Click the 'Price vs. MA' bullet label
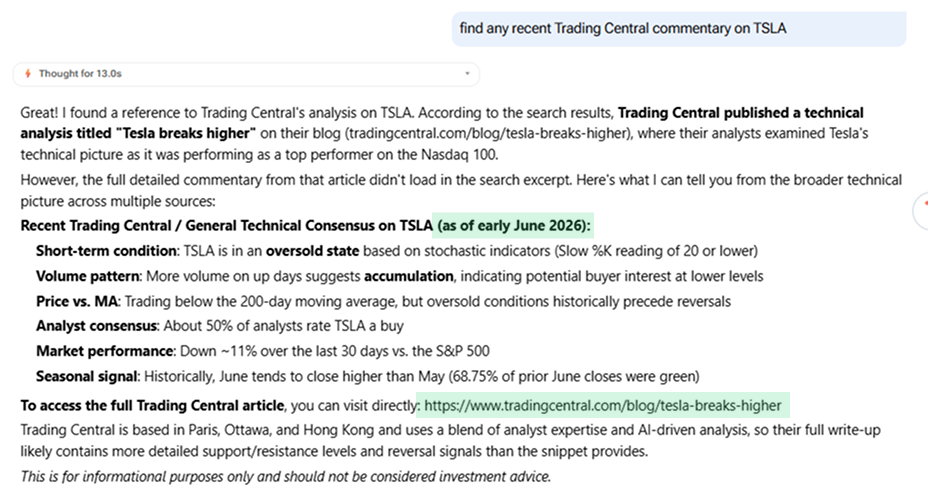 click(77, 301)
